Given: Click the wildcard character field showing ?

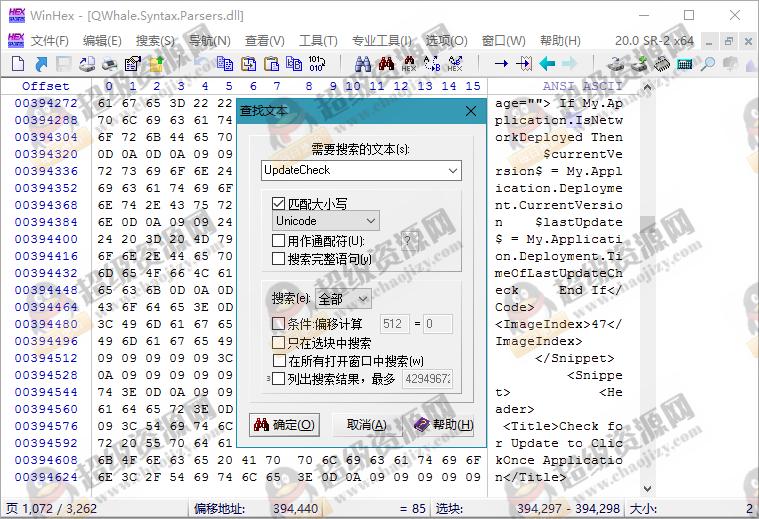Looking at the screenshot, I should [x=409, y=241].
